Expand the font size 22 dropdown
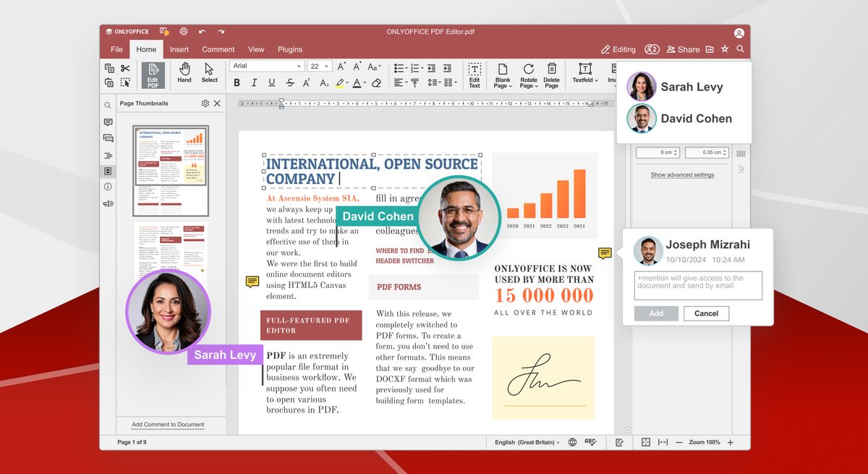Image resolution: width=868 pixels, height=474 pixels. pyautogui.click(x=328, y=66)
